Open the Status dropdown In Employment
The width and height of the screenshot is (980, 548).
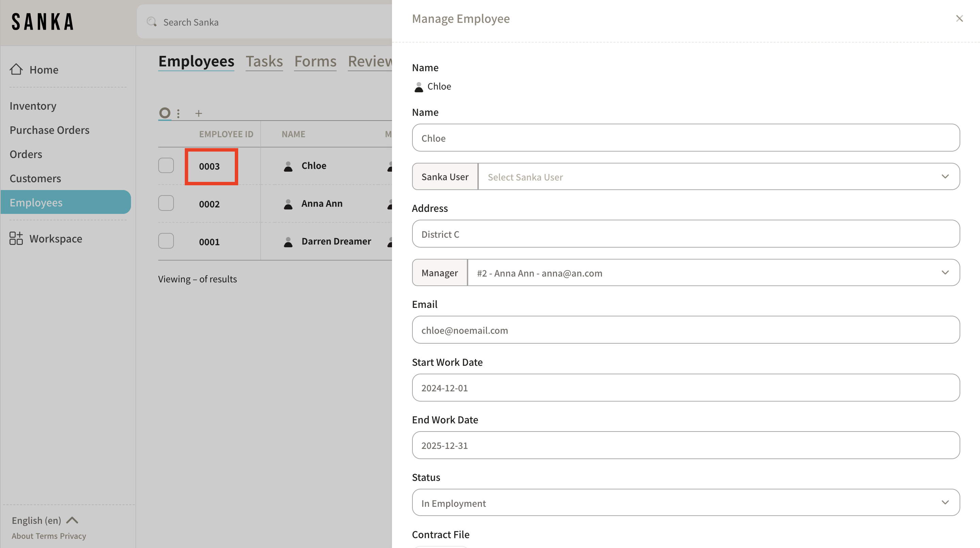(686, 503)
